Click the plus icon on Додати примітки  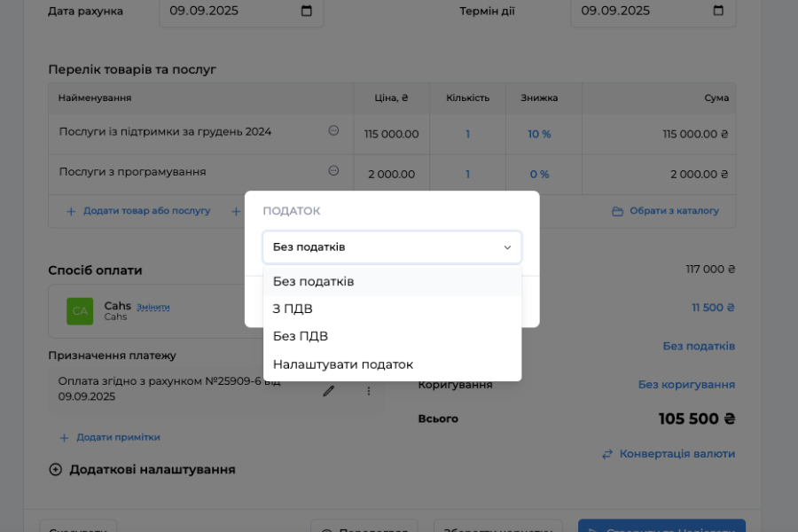63,437
